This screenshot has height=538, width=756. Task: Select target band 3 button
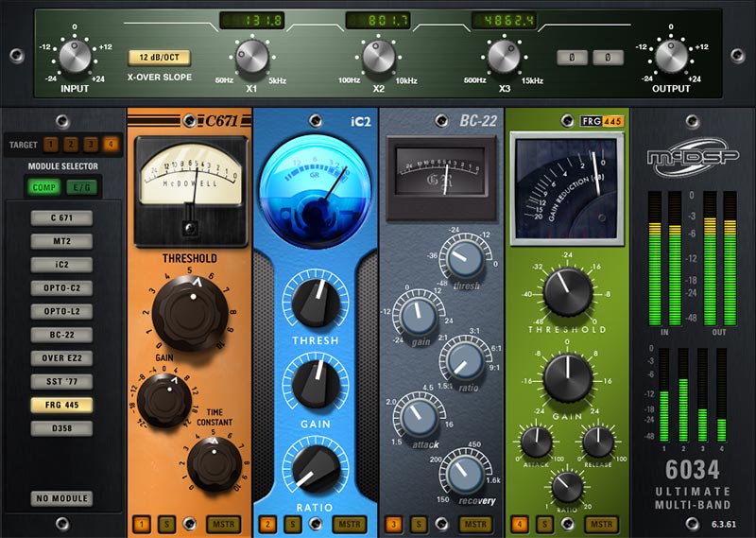click(91, 145)
